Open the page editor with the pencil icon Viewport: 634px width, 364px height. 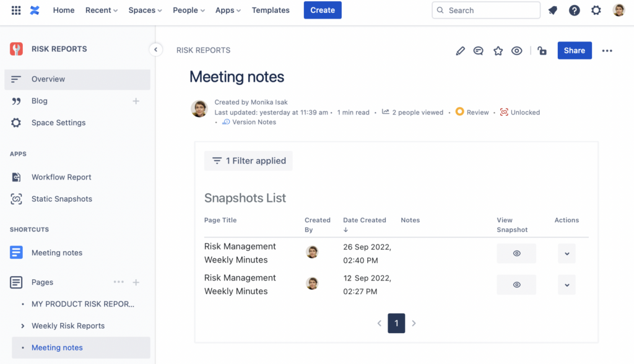pos(460,50)
